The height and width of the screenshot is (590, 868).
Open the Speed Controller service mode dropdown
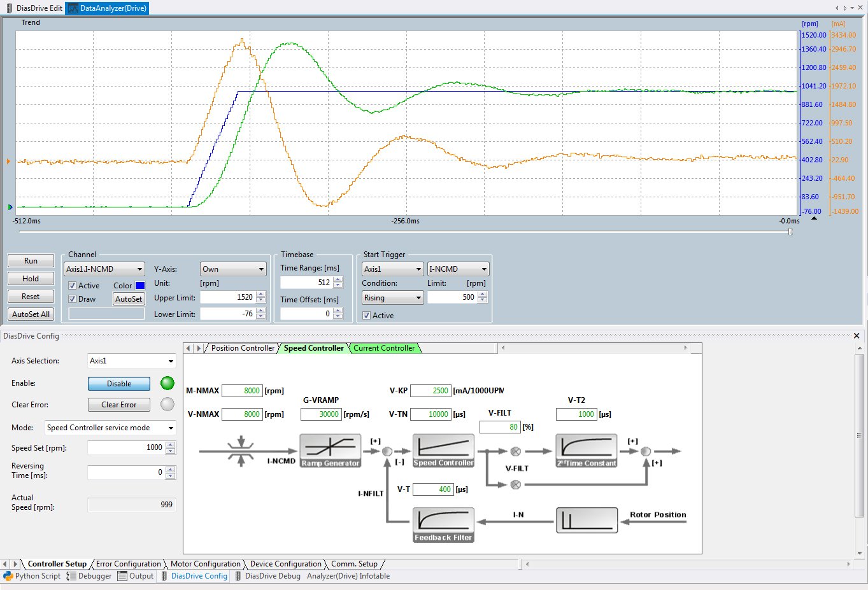110,428
